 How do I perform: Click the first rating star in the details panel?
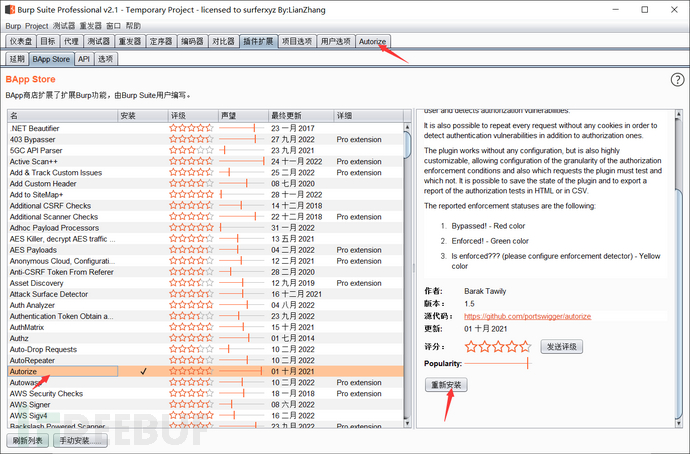click(x=471, y=347)
